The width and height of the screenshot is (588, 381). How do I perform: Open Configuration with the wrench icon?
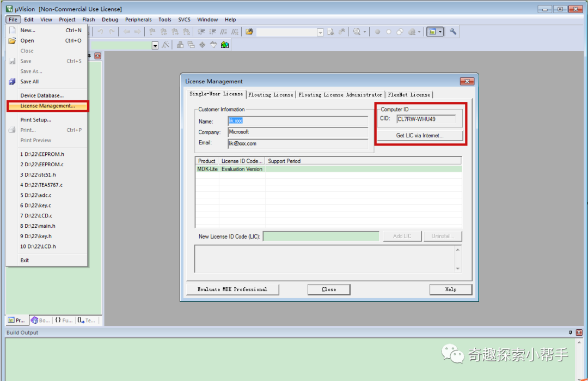[453, 32]
